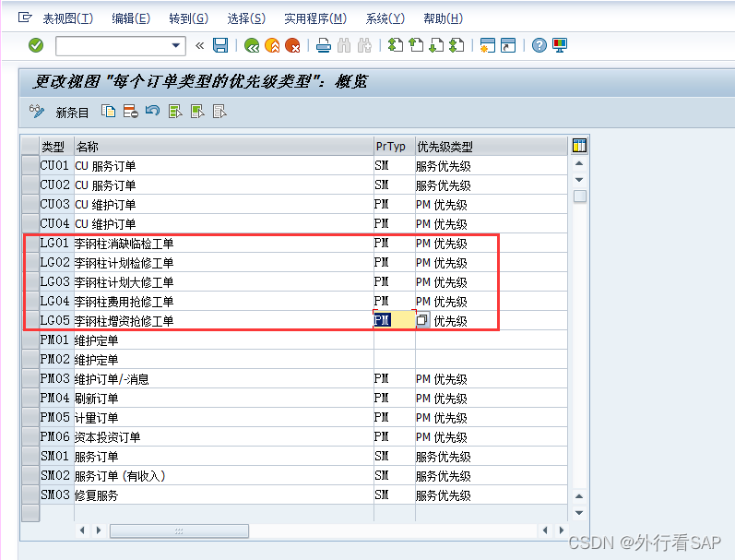Click the 优先级类型 column header

[492, 147]
